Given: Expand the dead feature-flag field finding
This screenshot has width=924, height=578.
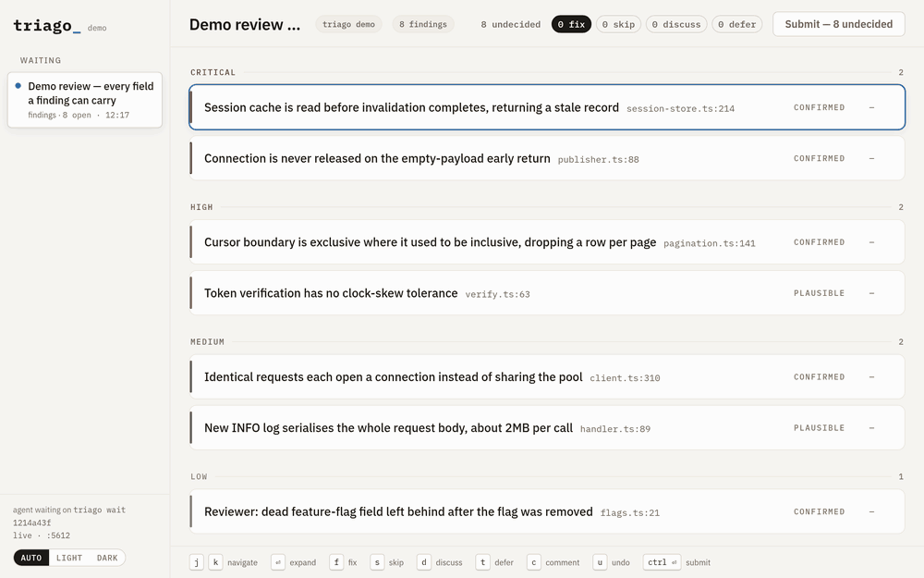Looking at the screenshot, I should click(547, 511).
